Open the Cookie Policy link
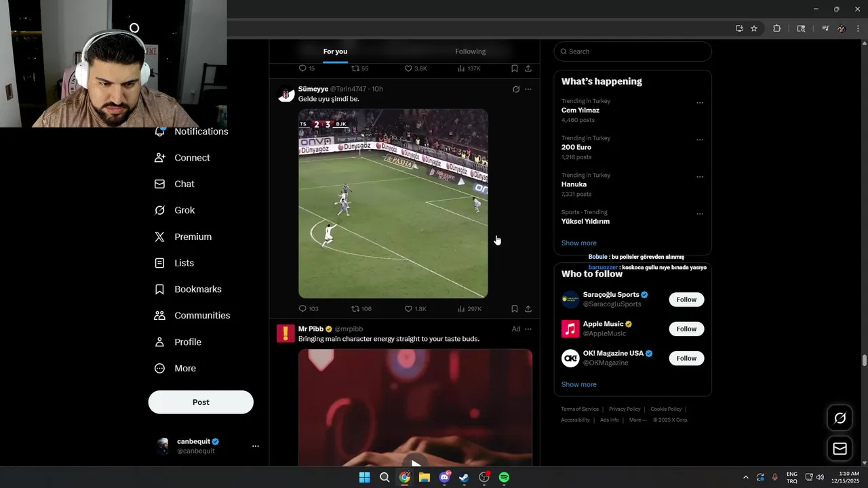 point(666,409)
